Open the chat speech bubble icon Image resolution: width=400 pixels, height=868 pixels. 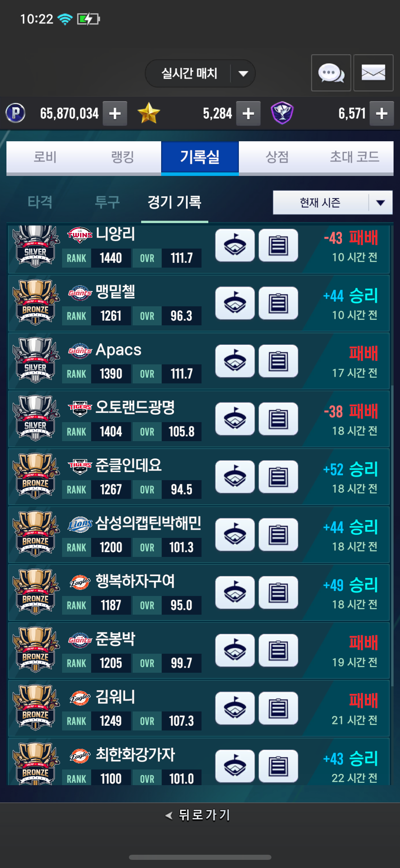331,73
